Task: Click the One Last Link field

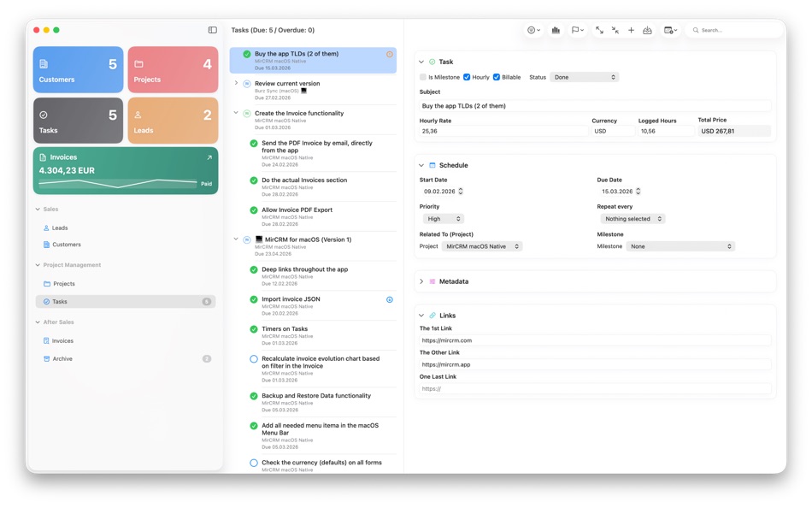Action: click(x=595, y=388)
